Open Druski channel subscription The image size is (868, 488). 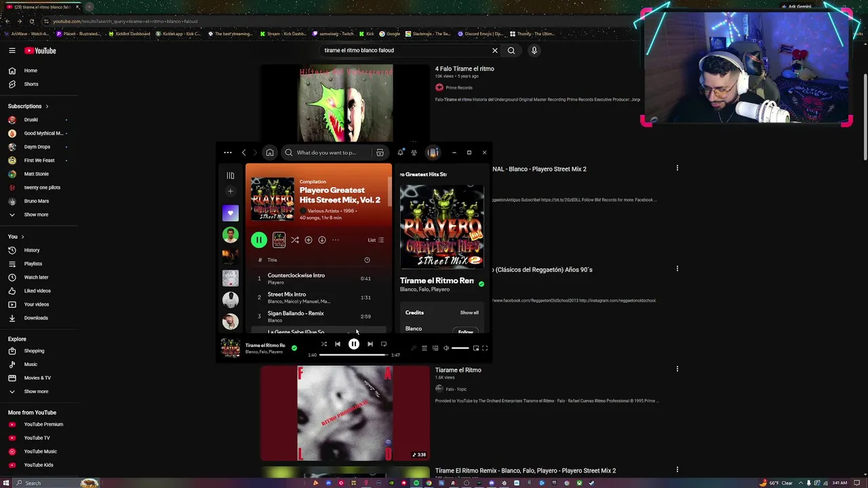39,120
